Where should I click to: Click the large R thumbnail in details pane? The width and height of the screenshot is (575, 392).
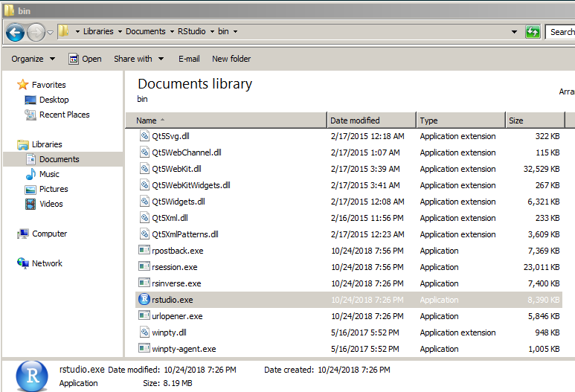pos(32,376)
